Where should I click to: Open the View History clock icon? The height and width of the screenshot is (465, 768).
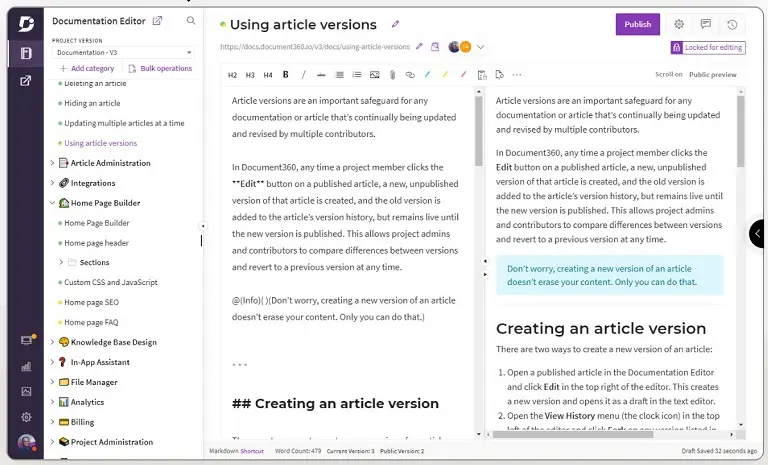[732, 24]
